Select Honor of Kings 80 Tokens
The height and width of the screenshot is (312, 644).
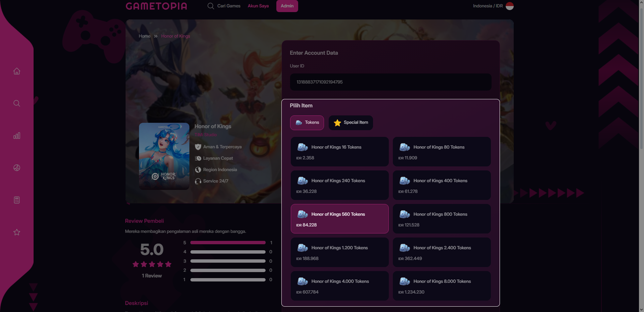tap(442, 152)
